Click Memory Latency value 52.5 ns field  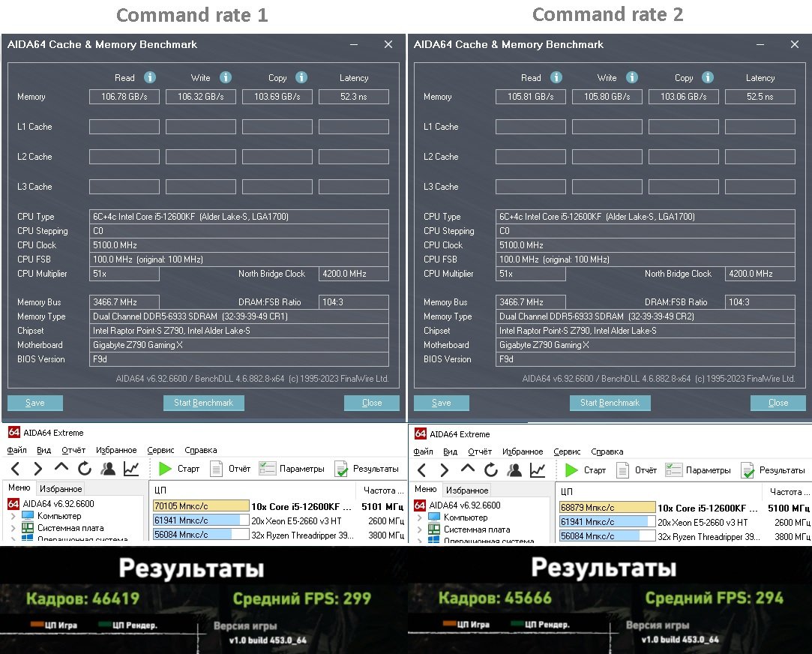(760, 97)
